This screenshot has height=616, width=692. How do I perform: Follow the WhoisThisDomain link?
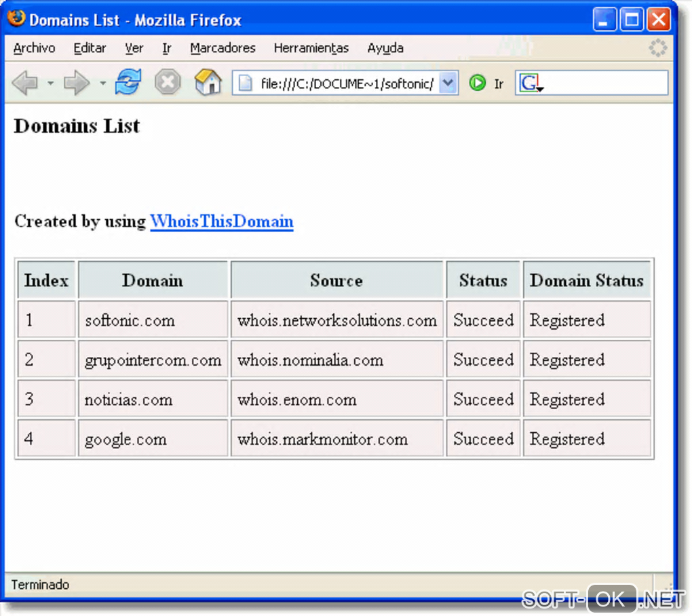(x=222, y=221)
